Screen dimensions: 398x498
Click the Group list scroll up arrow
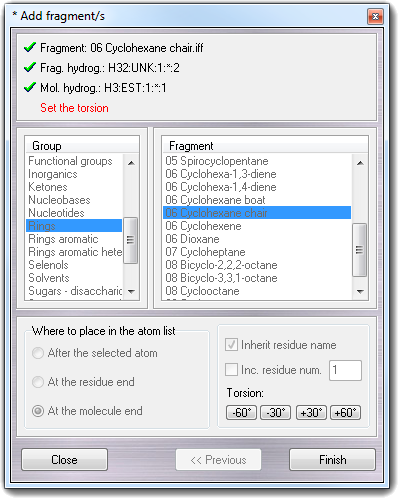131,163
